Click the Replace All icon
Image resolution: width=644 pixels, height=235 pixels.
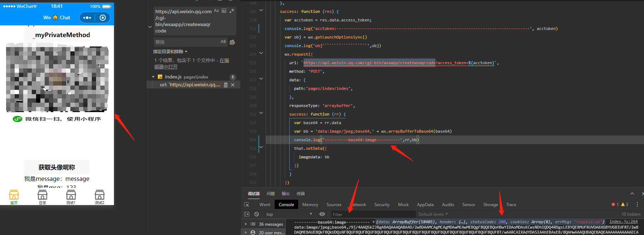coord(232,42)
